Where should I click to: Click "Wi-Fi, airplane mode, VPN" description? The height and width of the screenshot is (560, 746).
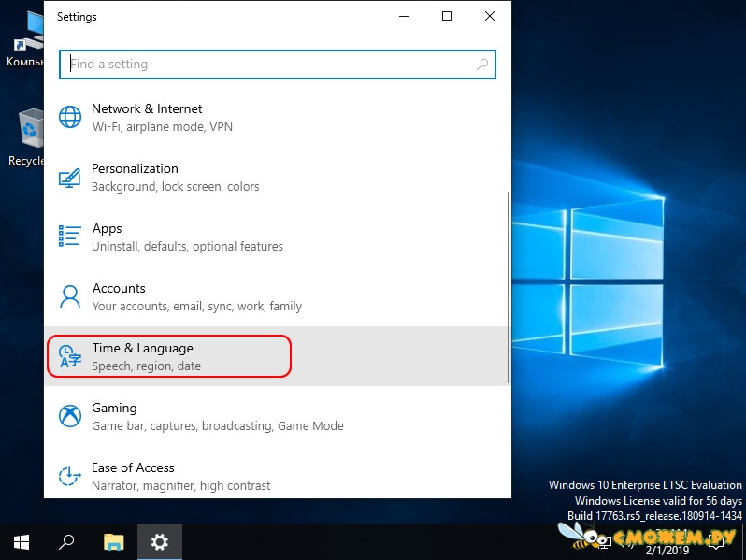[x=163, y=127]
